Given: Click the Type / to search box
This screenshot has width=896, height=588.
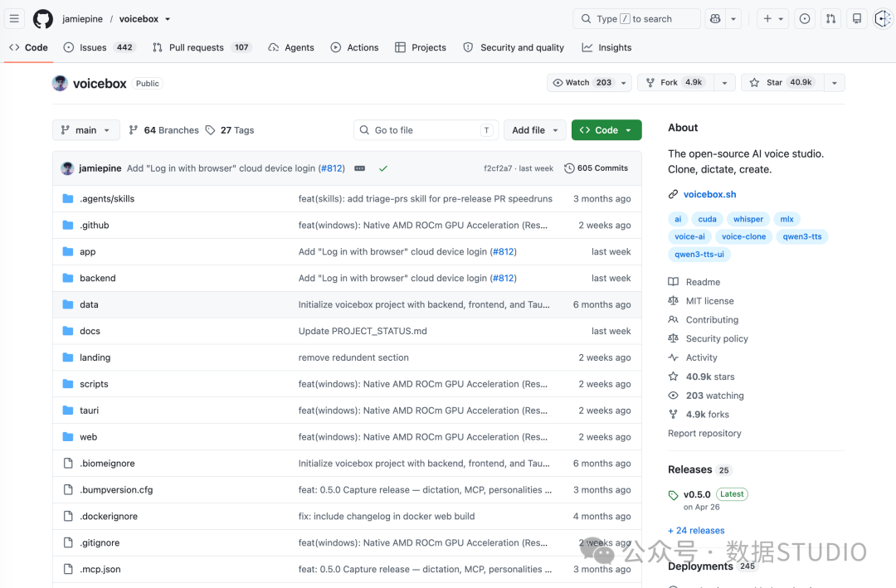Looking at the screenshot, I should [x=636, y=19].
